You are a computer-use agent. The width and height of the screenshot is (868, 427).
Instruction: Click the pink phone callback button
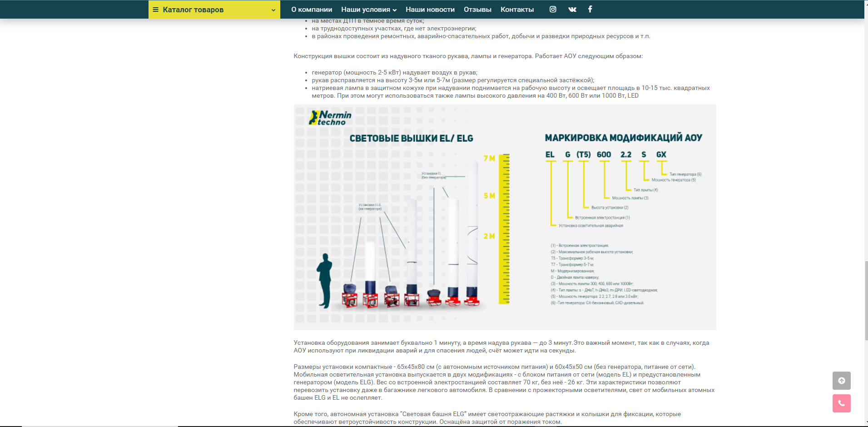[841, 403]
